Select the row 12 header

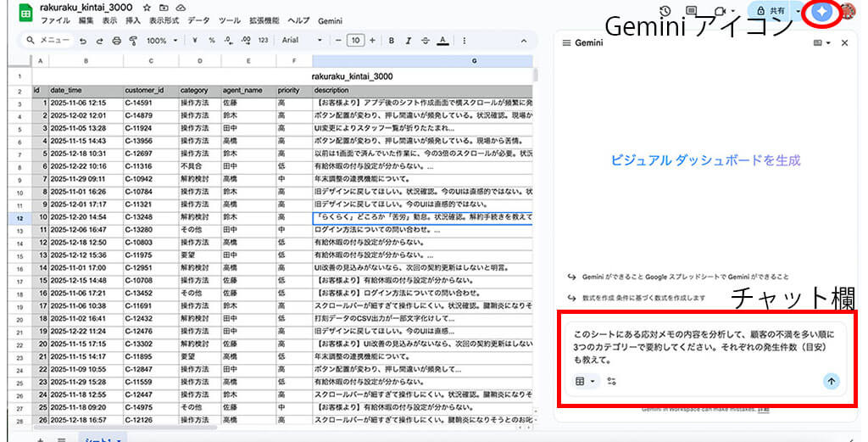(x=19, y=218)
